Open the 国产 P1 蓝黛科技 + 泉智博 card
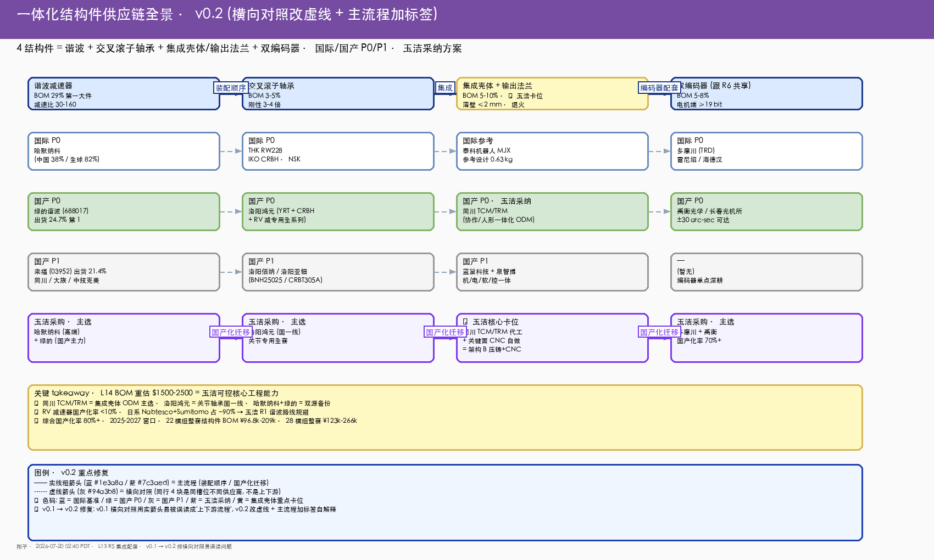 [552, 272]
